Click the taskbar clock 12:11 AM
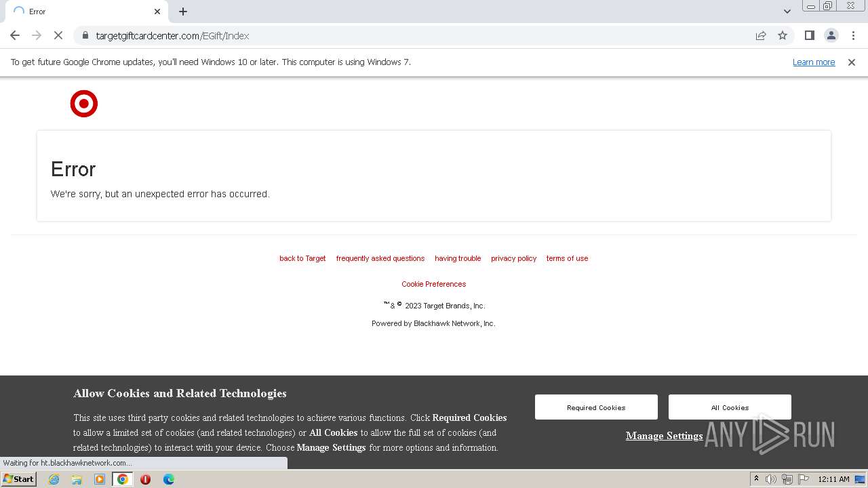The image size is (868, 488). point(833,479)
